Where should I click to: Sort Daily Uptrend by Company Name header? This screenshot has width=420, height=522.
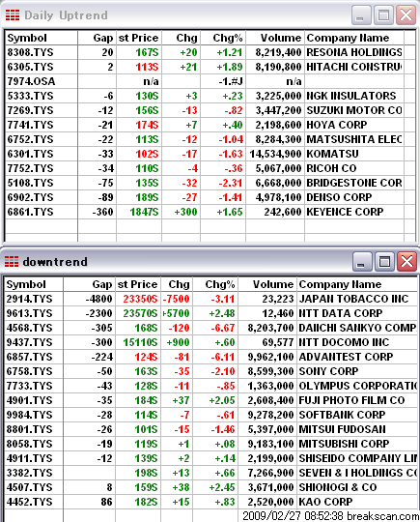pyautogui.click(x=354, y=38)
